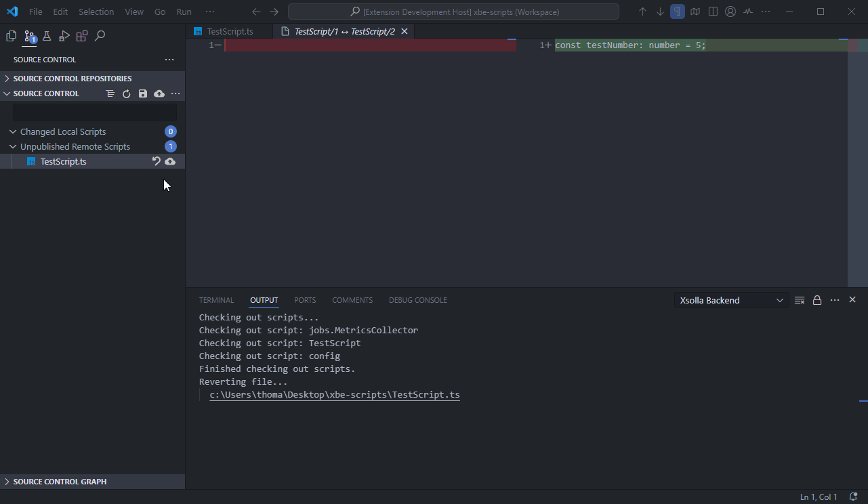Viewport: 868px width, 504px height.
Task: Go back with the left navigation arrow
Action: pos(256,12)
